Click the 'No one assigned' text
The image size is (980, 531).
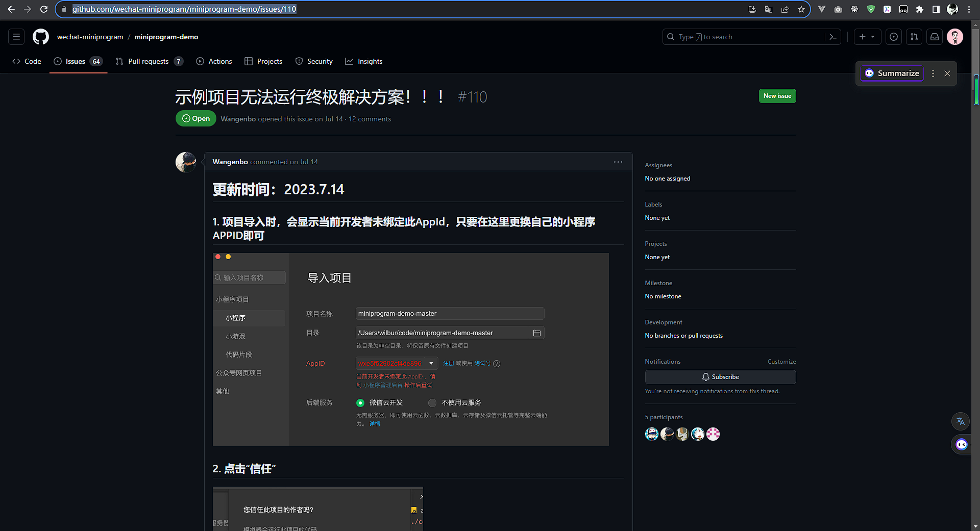667,179
